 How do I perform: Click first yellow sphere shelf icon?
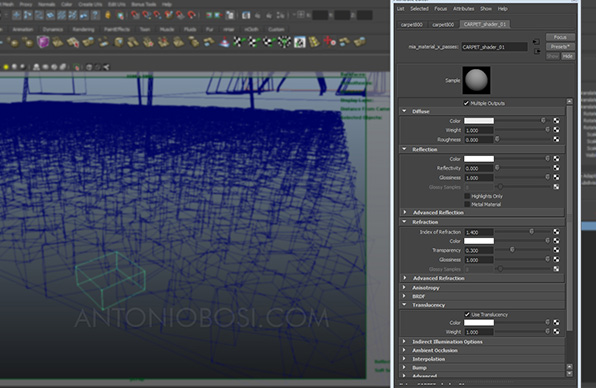coord(14,42)
